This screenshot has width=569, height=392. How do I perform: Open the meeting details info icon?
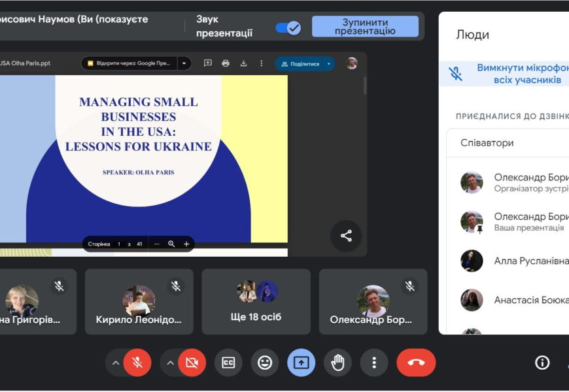[542, 363]
